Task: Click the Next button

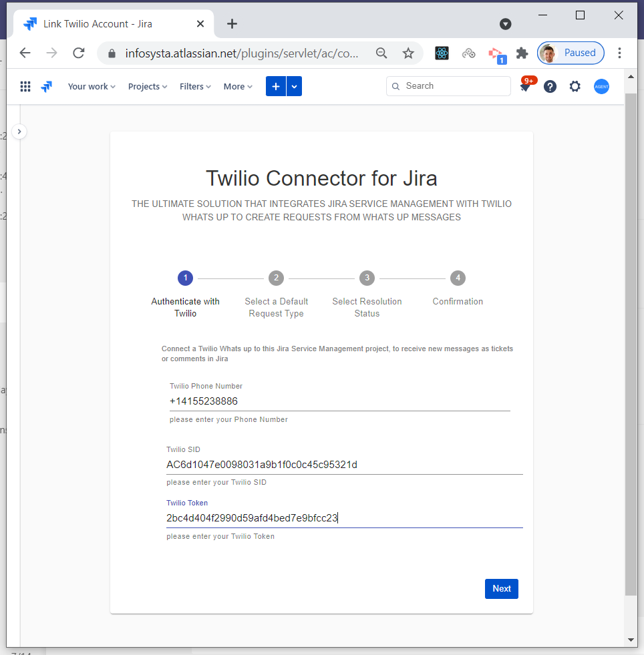Action: coord(502,589)
